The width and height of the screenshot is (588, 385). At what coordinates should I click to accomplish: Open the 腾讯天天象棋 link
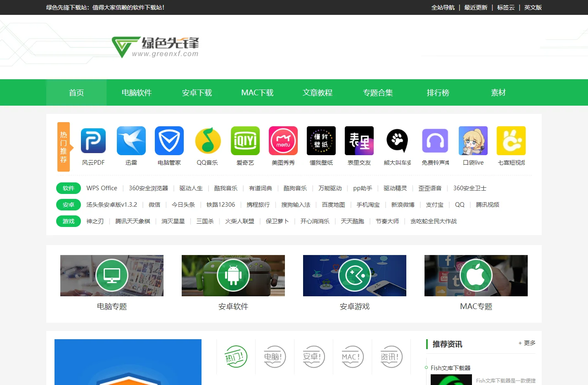[x=133, y=221]
